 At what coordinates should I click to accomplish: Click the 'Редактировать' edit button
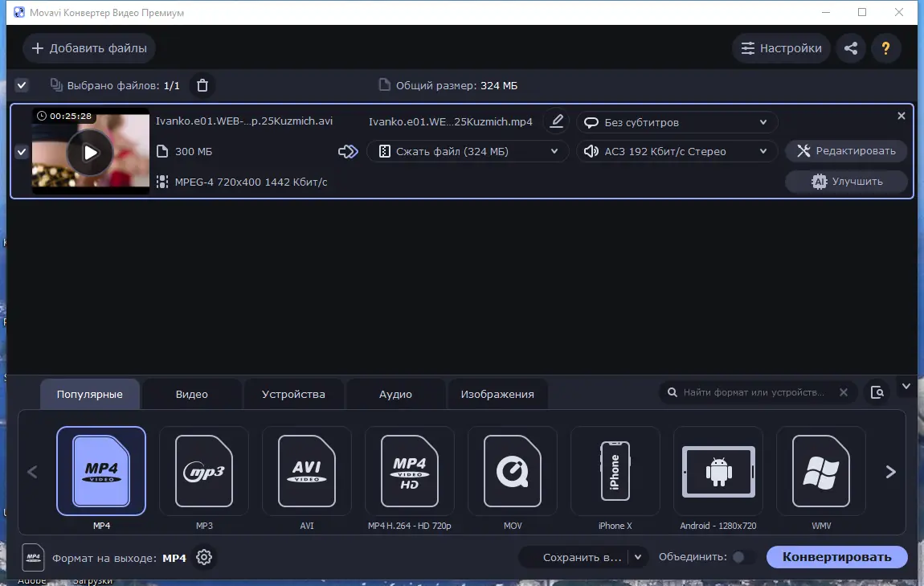846,151
